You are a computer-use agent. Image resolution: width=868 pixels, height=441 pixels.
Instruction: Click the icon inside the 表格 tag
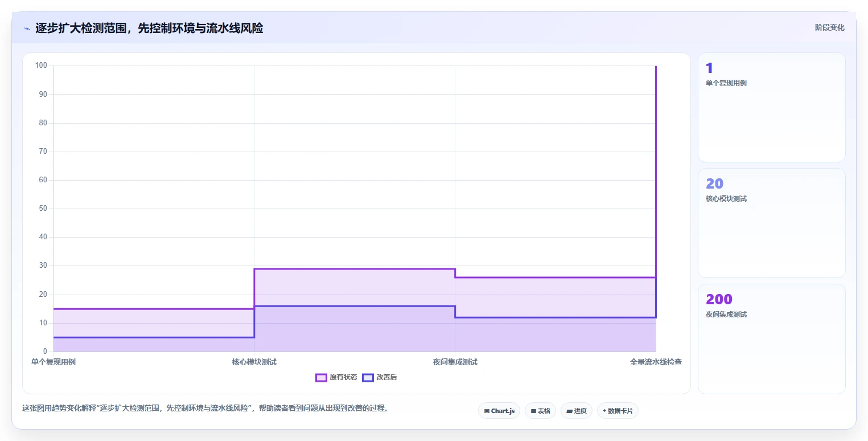pyautogui.click(x=533, y=411)
